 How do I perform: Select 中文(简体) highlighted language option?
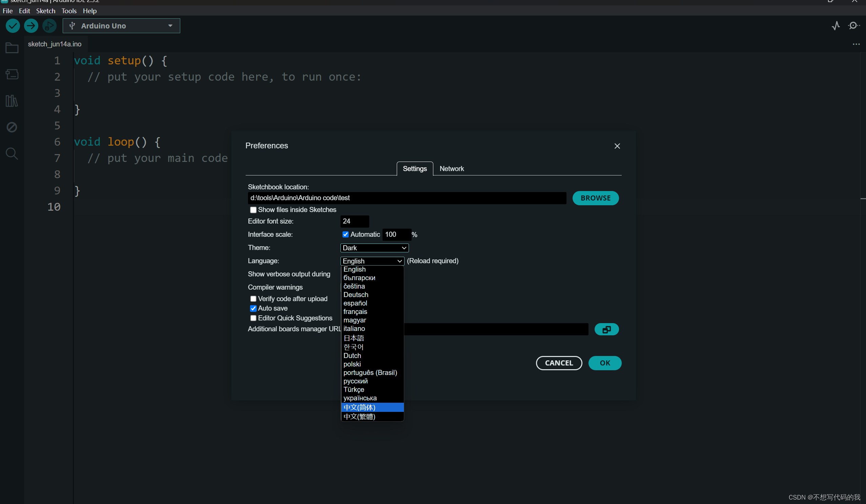tap(372, 407)
